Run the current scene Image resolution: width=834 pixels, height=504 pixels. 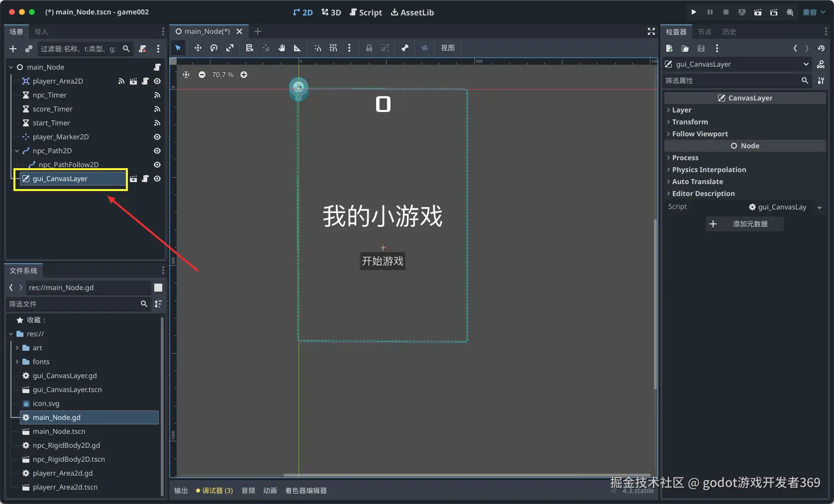tap(758, 12)
